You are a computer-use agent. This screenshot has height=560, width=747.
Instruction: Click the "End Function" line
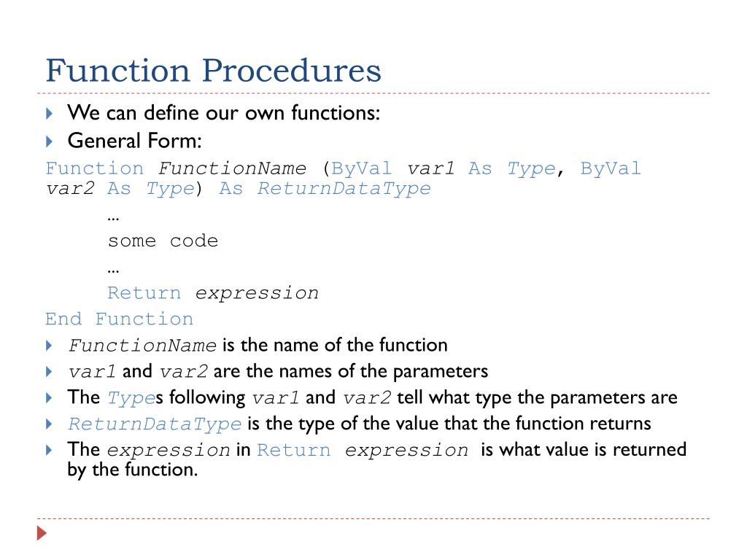(x=119, y=319)
